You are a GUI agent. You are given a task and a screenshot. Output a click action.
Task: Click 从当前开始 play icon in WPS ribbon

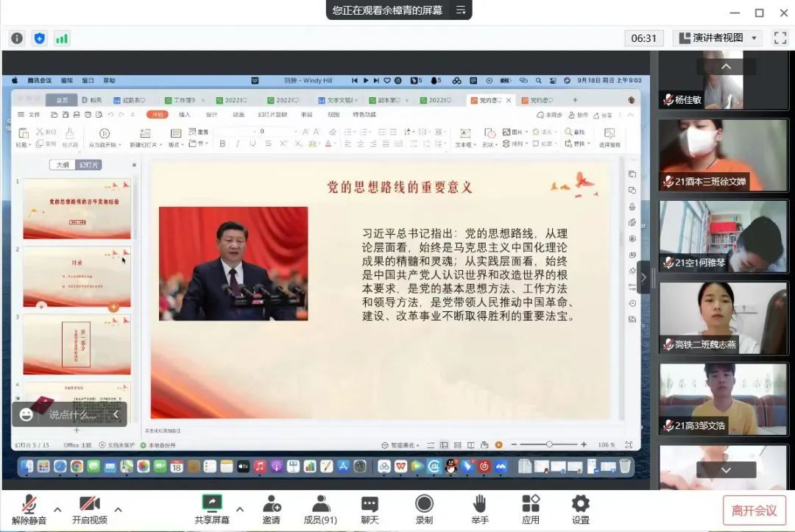[x=105, y=133]
